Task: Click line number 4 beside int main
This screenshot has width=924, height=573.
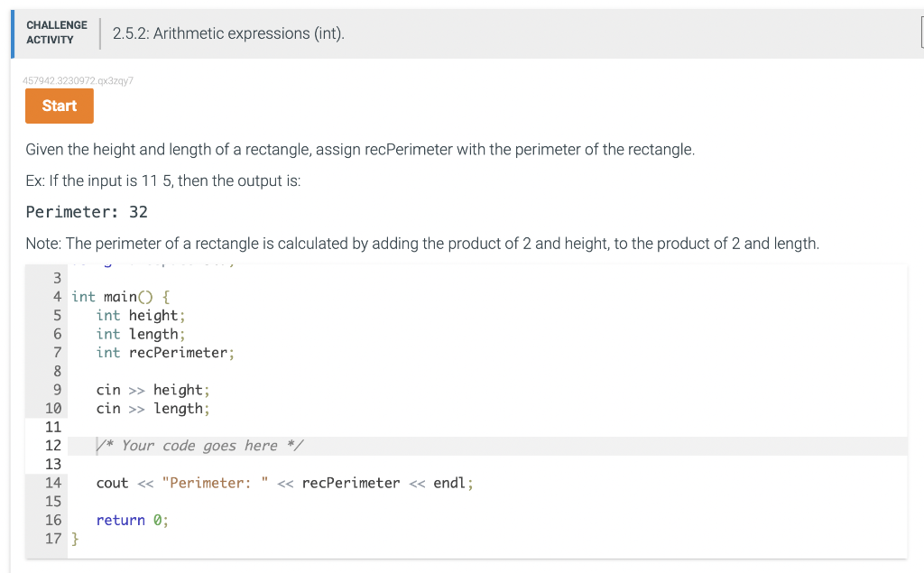Action: (x=57, y=296)
